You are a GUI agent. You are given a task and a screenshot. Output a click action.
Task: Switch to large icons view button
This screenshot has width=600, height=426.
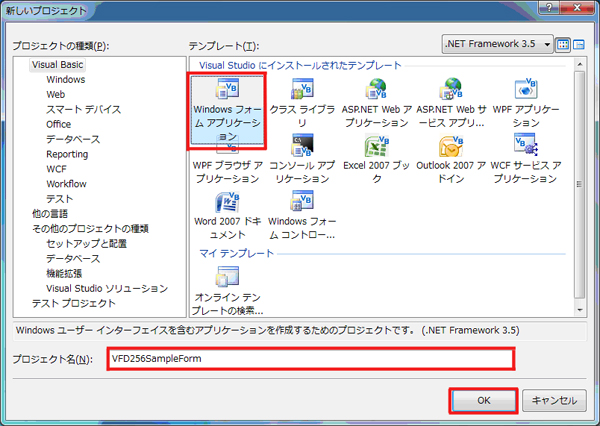pyautogui.click(x=563, y=45)
